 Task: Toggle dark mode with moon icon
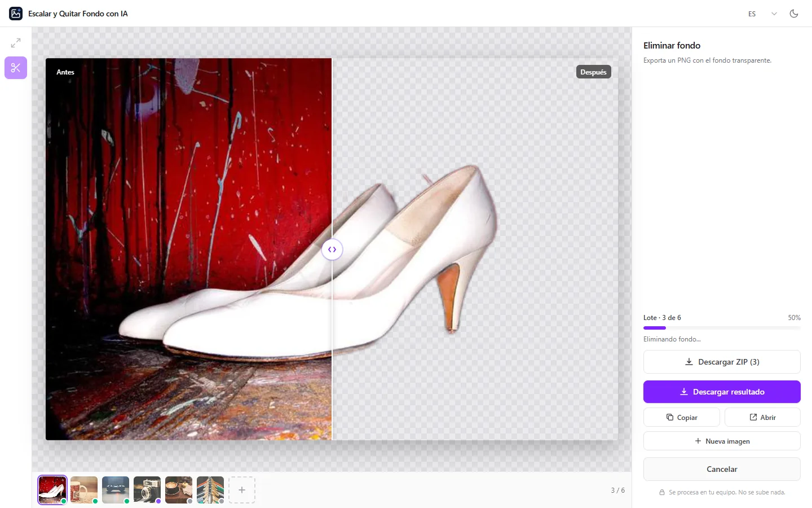[x=794, y=14]
